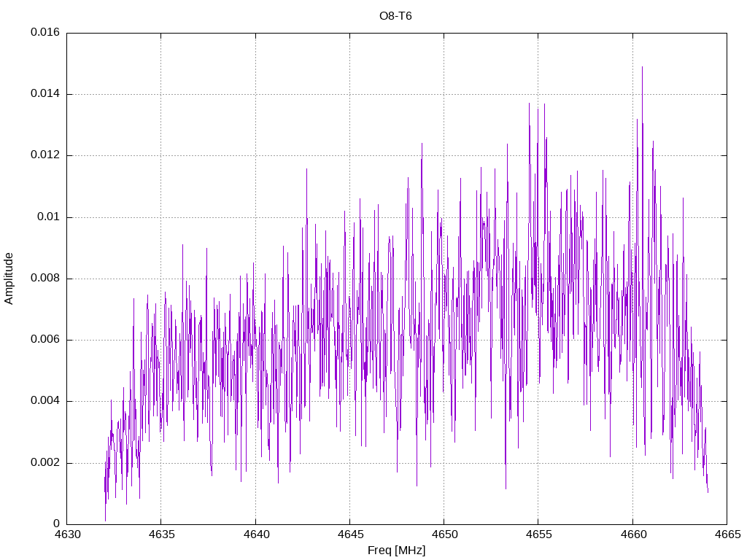The height and width of the screenshot is (560, 747).
Task: Click the 0.01 y-axis tick label
Action: point(49,217)
